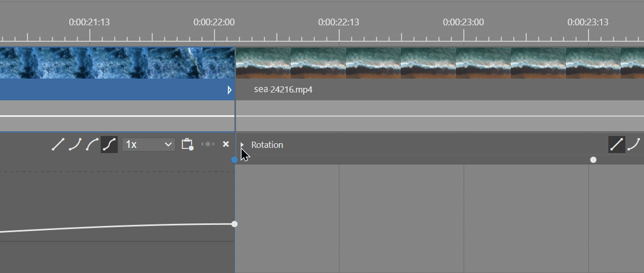
Task: Click the keyframe navigation arrows icon
Action: click(x=208, y=144)
